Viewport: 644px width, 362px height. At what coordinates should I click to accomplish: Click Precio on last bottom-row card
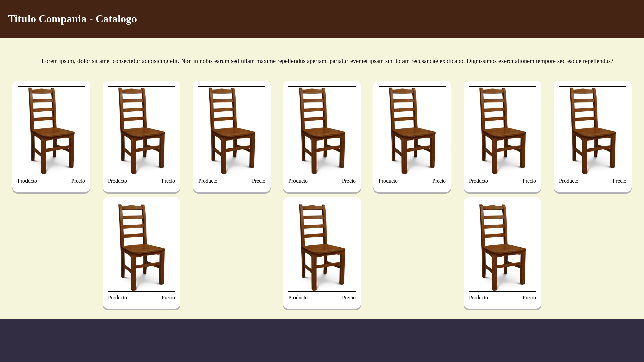(x=529, y=298)
